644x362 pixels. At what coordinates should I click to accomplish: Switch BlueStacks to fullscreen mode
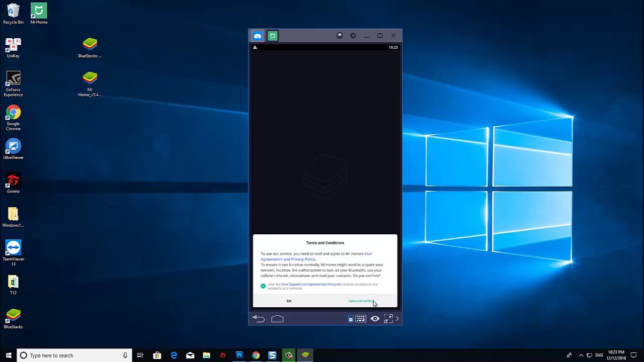[x=388, y=319]
